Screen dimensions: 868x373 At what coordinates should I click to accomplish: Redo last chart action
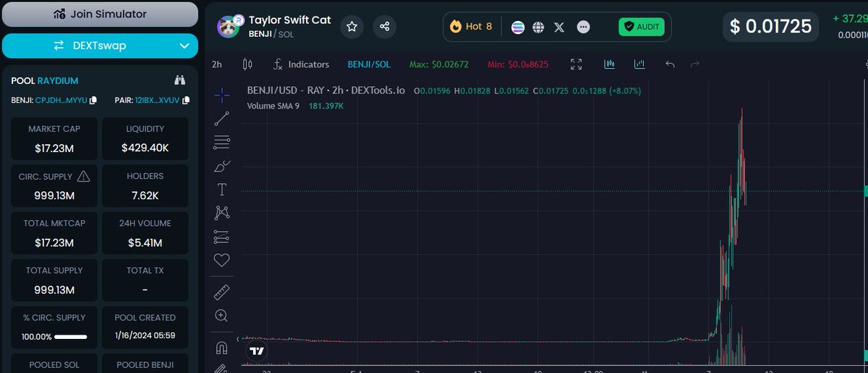pyautogui.click(x=695, y=64)
